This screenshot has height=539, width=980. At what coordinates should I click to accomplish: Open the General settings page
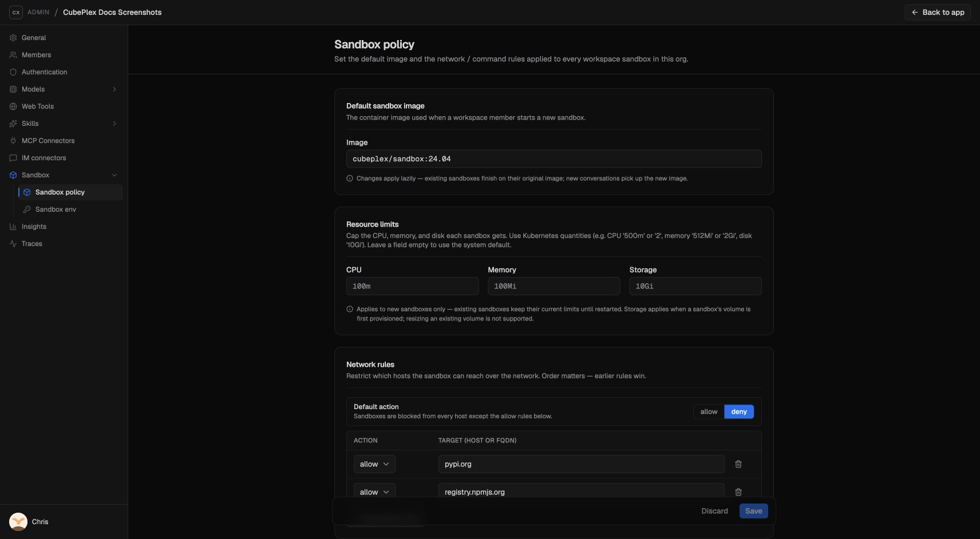click(x=64, y=38)
